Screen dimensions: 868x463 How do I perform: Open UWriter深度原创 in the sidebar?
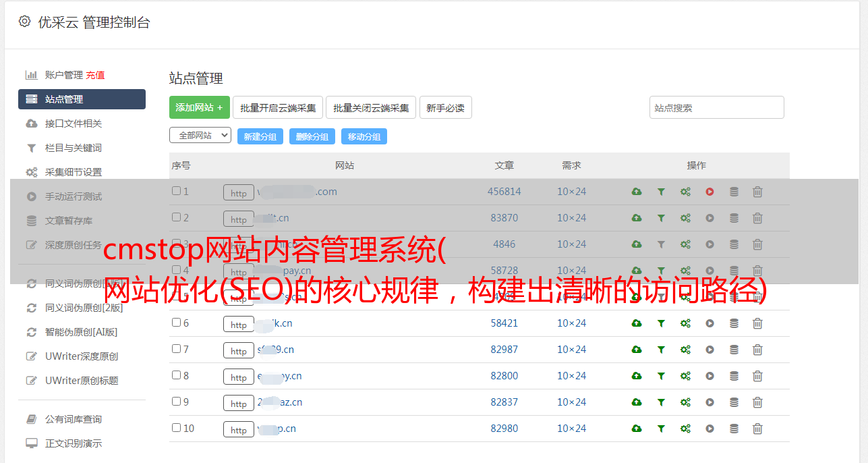click(82, 356)
